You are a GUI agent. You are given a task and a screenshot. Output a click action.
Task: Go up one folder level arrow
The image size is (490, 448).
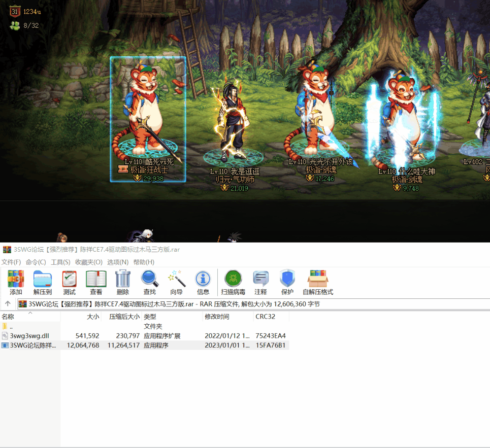(x=8, y=303)
